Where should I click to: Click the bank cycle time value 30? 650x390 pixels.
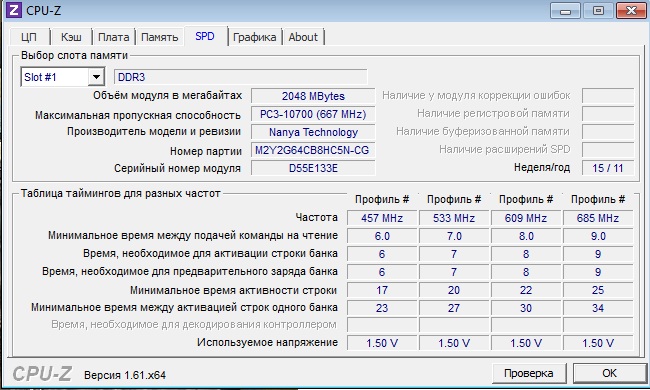(526, 308)
